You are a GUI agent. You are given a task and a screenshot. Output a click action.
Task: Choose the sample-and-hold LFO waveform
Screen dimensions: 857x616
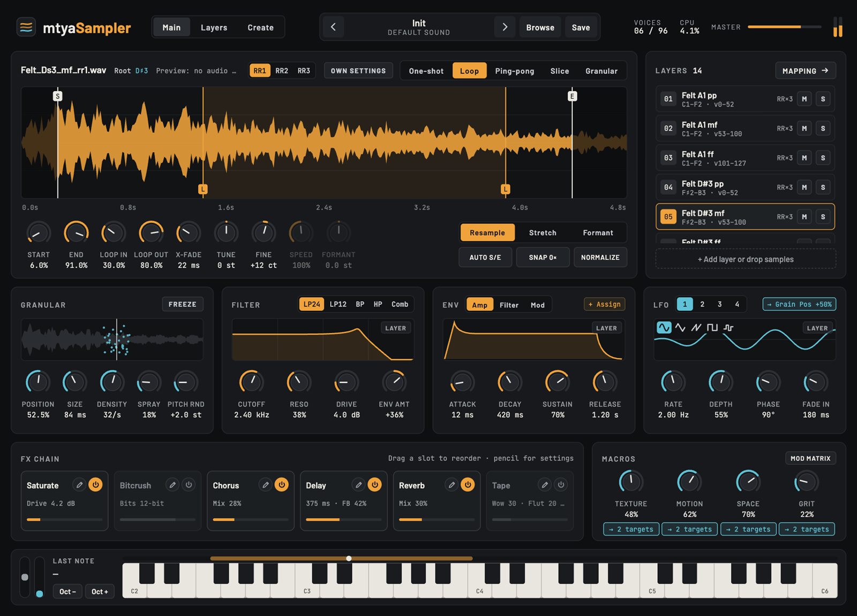pyautogui.click(x=728, y=327)
